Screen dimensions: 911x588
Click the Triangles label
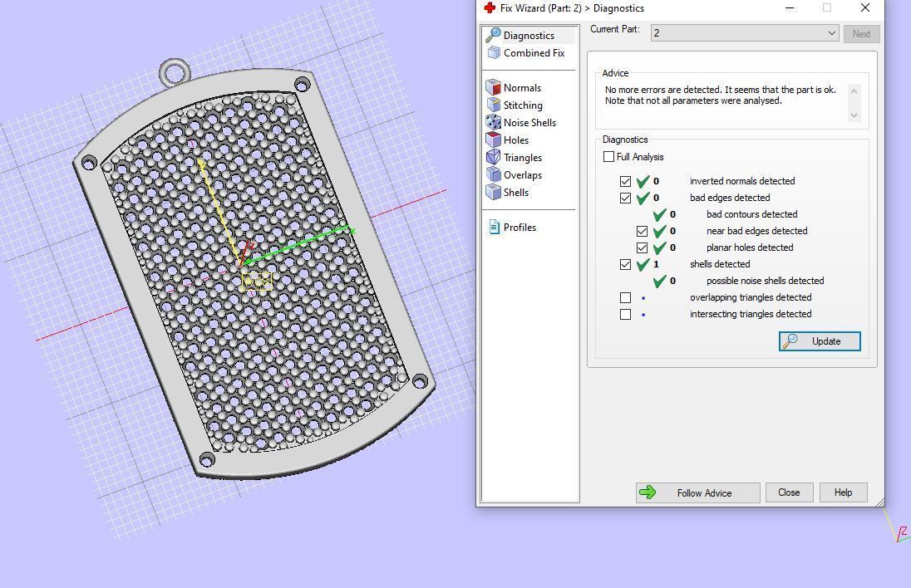point(522,157)
